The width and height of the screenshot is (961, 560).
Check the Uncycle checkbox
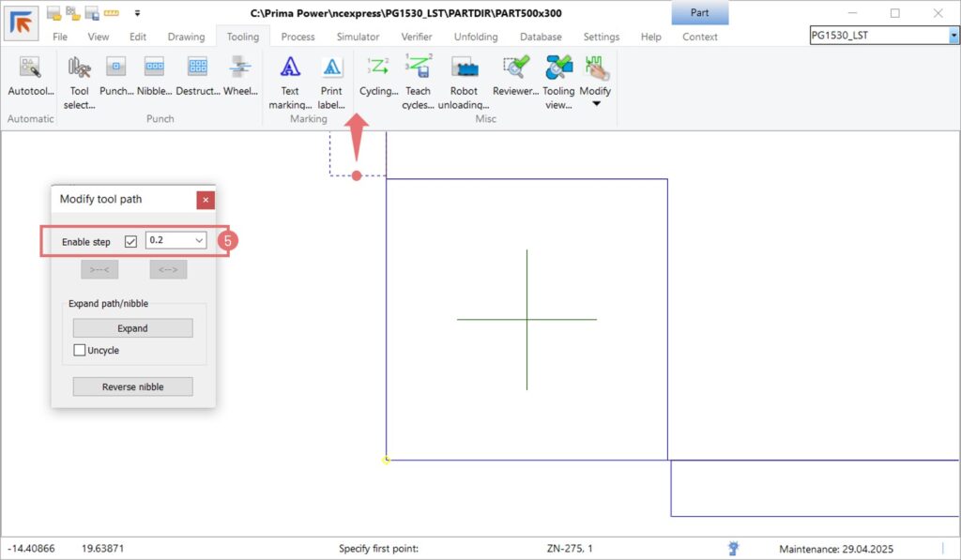(80, 350)
